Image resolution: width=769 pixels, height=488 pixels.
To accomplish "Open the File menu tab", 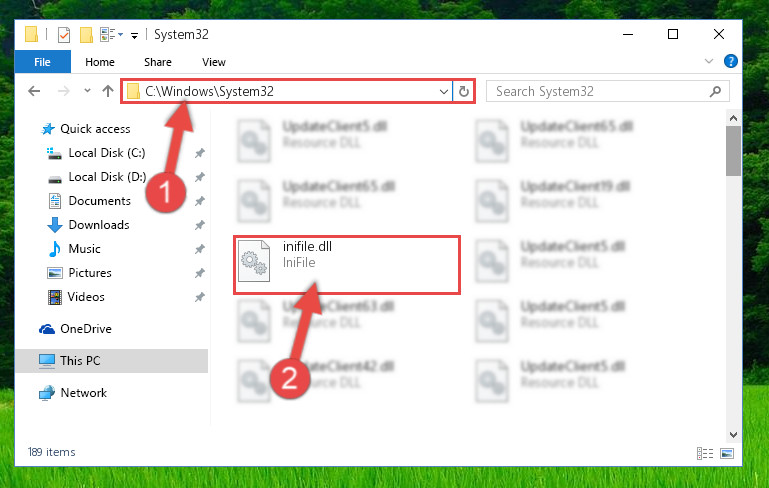I will (x=42, y=62).
